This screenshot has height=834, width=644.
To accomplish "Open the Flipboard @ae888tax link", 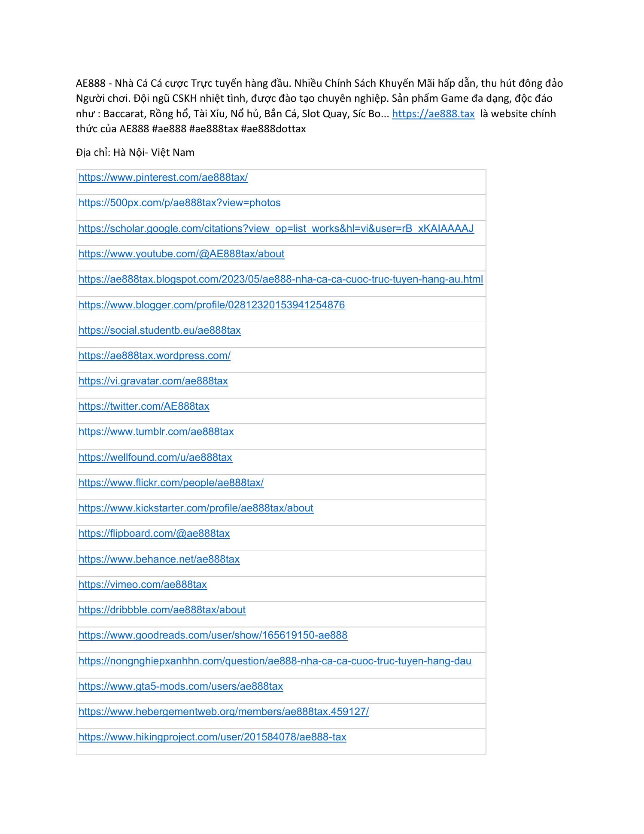I will 154,533.
